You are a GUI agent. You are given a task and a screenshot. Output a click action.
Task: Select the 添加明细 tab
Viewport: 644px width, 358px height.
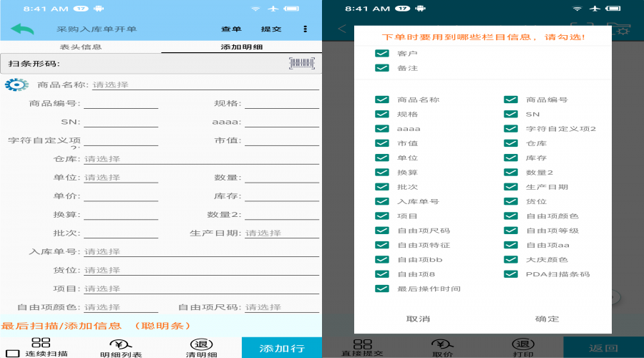click(x=241, y=47)
